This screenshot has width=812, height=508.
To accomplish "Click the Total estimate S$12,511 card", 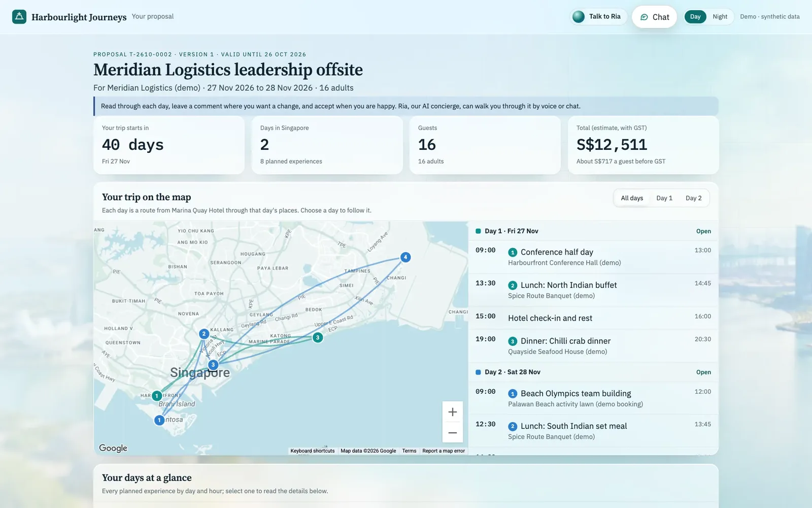I will [x=643, y=145].
